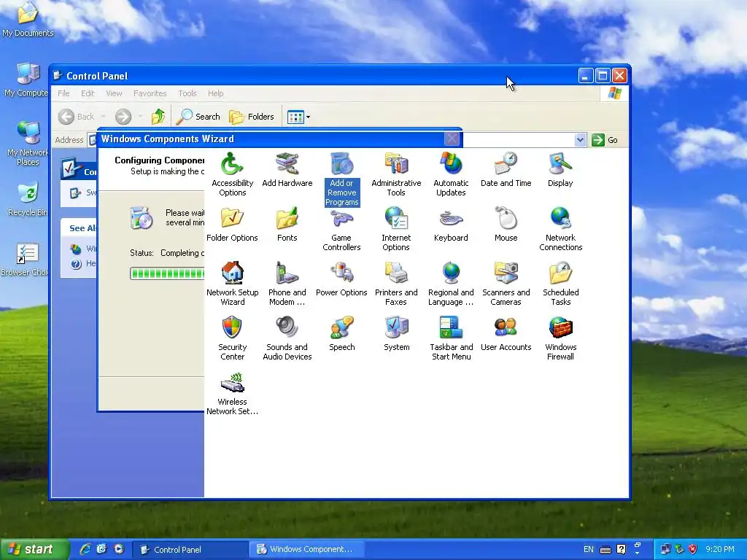
Task: Open security alert tray icon
Action: pos(693,549)
